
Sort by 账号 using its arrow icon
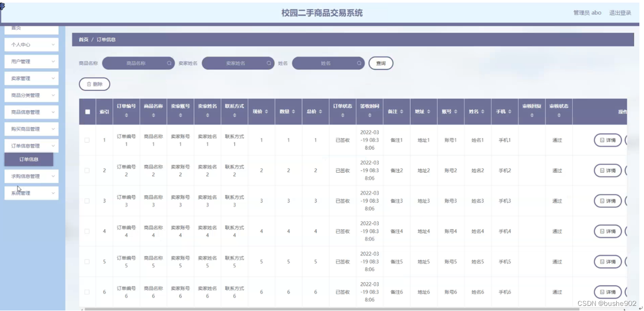point(455,112)
